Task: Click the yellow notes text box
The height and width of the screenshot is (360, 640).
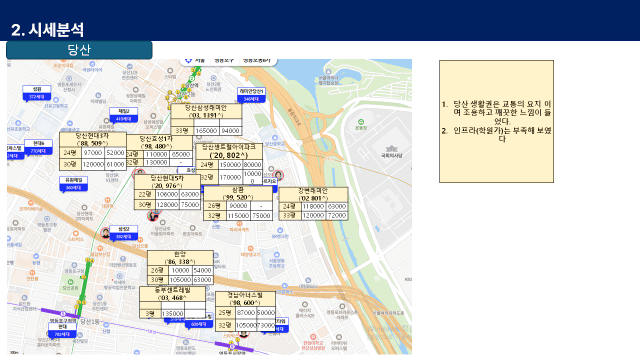Action: coord(496,122)
